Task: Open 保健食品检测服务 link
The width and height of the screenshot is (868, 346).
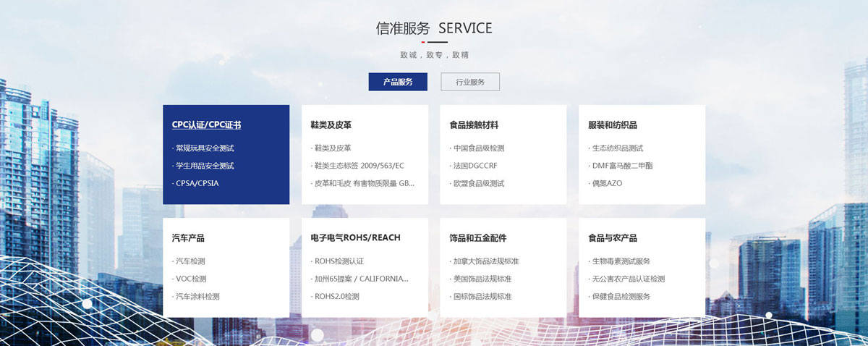Action: click(x=621, y=296)
